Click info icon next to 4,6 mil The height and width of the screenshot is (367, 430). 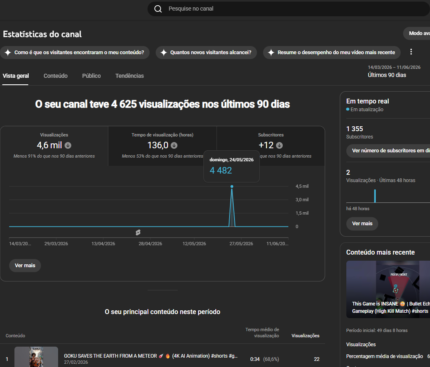pos(68,146)
